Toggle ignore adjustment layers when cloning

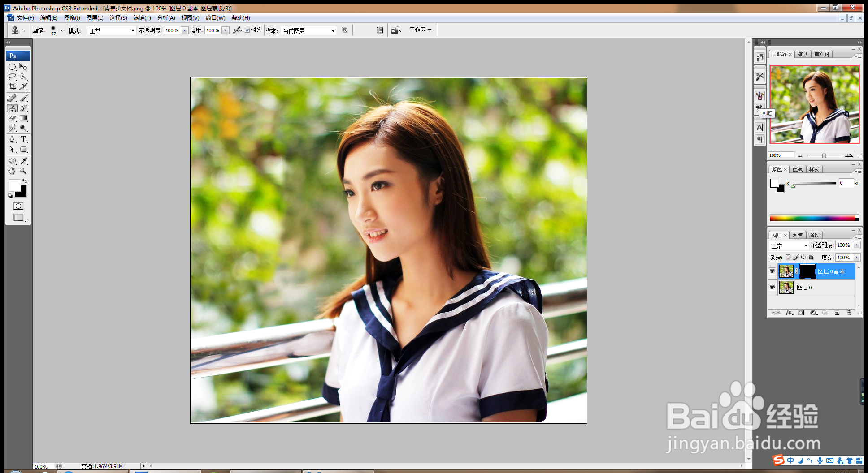tap(345, 30)
